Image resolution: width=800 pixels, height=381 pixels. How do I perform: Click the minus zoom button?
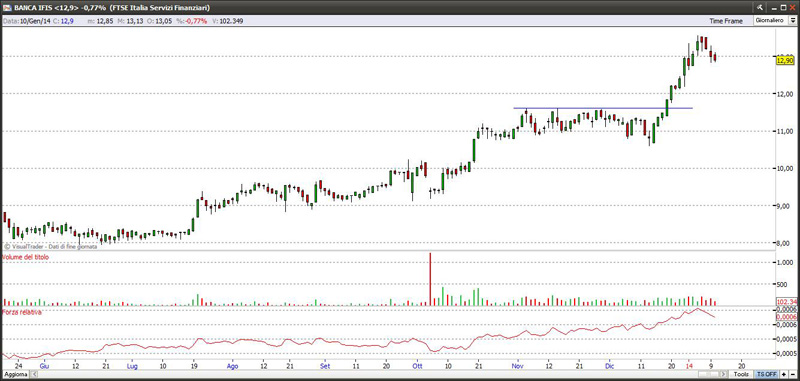(x=792, y=374)
